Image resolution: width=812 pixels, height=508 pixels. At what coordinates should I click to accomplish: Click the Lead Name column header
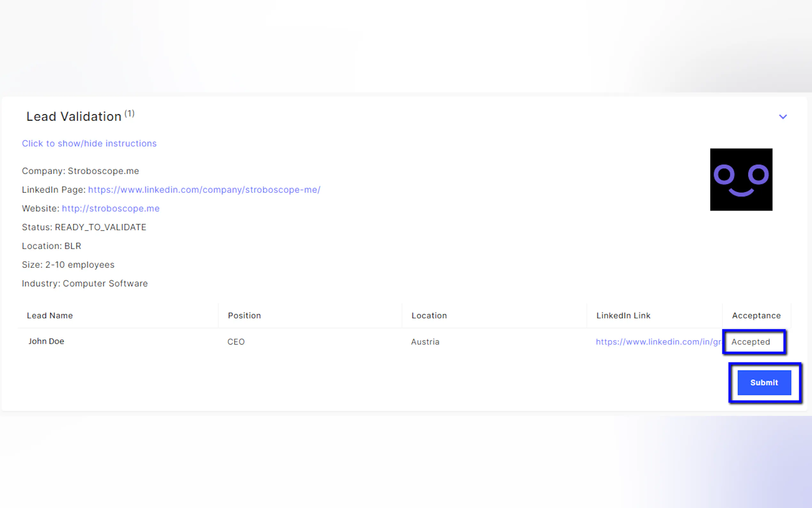click(50, 315)
